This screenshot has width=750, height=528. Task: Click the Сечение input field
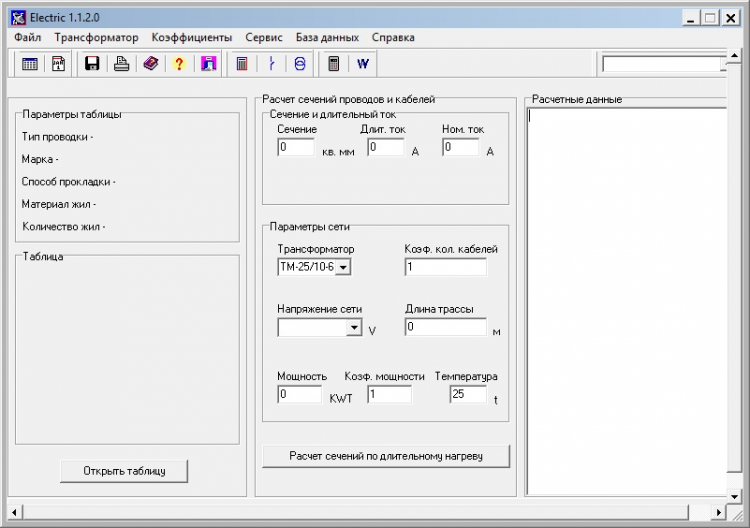coord(296,147)
